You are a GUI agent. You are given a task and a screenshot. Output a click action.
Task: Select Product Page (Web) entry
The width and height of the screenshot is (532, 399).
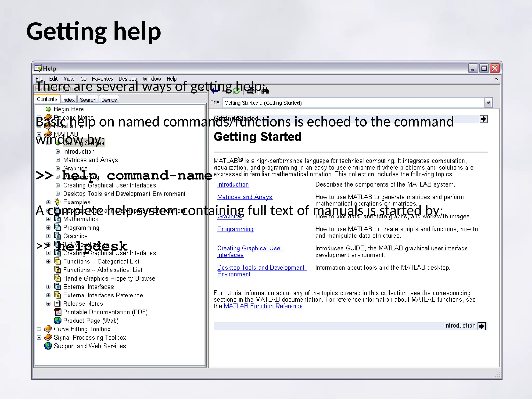[91, 321]
